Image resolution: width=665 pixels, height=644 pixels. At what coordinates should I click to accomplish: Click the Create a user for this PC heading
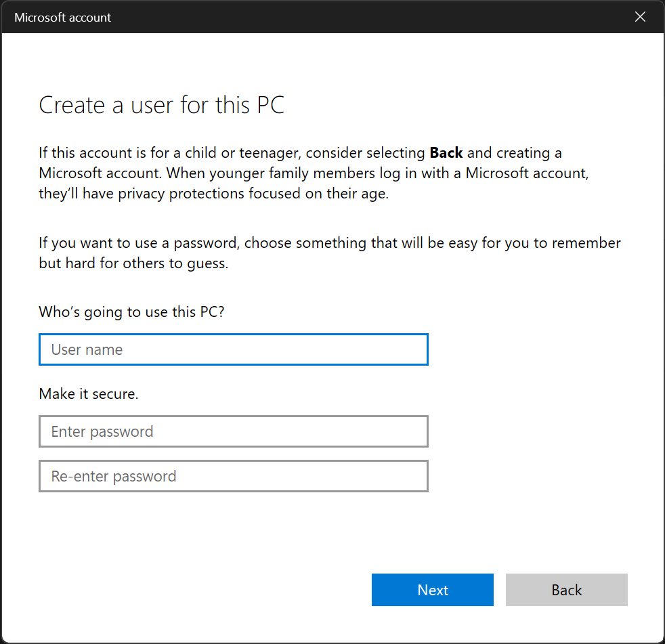tap(162, 105)
